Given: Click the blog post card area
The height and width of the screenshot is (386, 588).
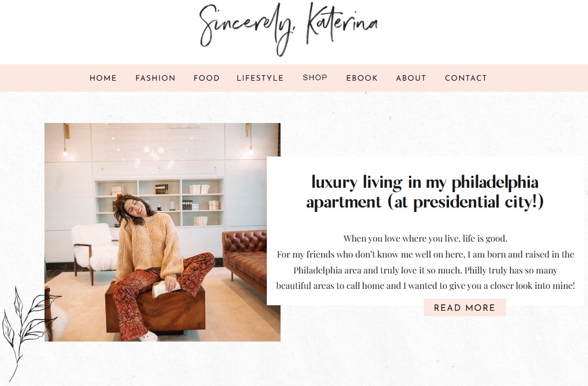Looking at the screenshot, I should pos(425,231).
